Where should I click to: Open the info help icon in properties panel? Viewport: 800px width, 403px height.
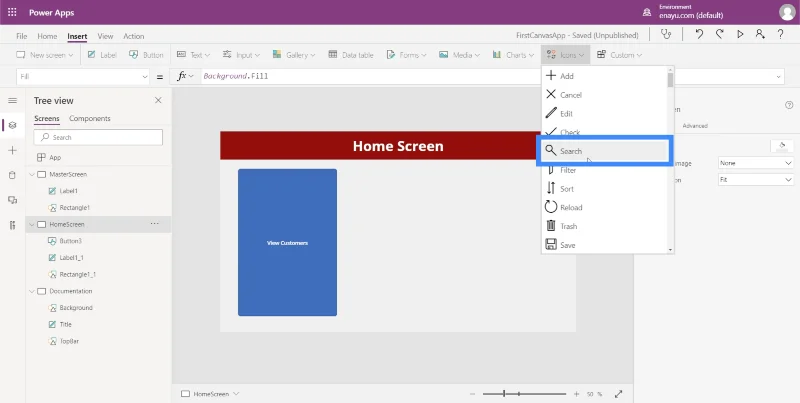[x=789, y=105]
